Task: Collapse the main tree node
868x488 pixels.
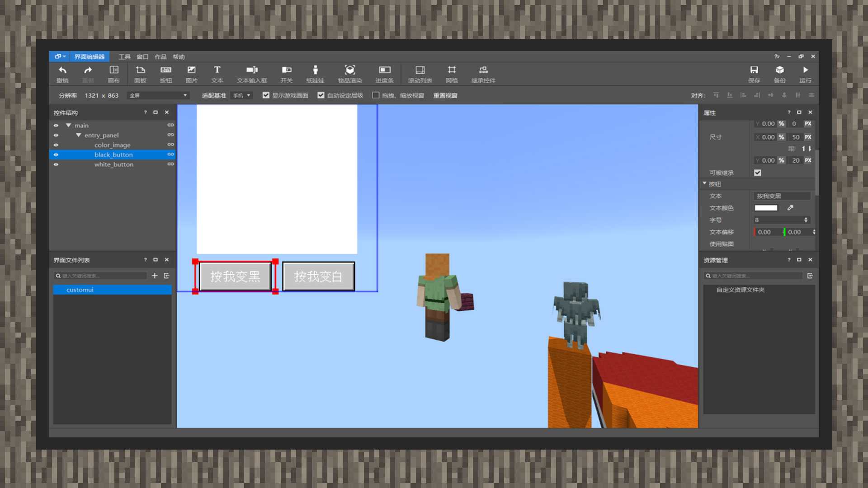Action: click(x=69, y=125)
